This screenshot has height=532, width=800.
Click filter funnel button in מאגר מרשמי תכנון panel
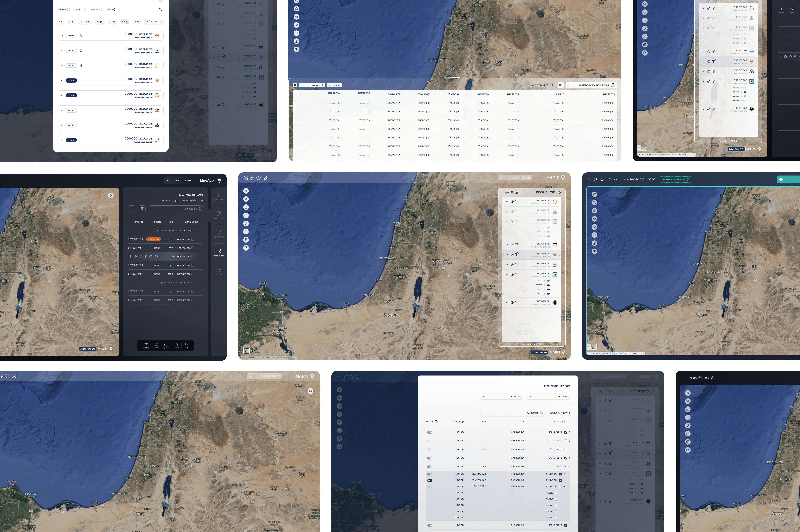coord(142,209)
